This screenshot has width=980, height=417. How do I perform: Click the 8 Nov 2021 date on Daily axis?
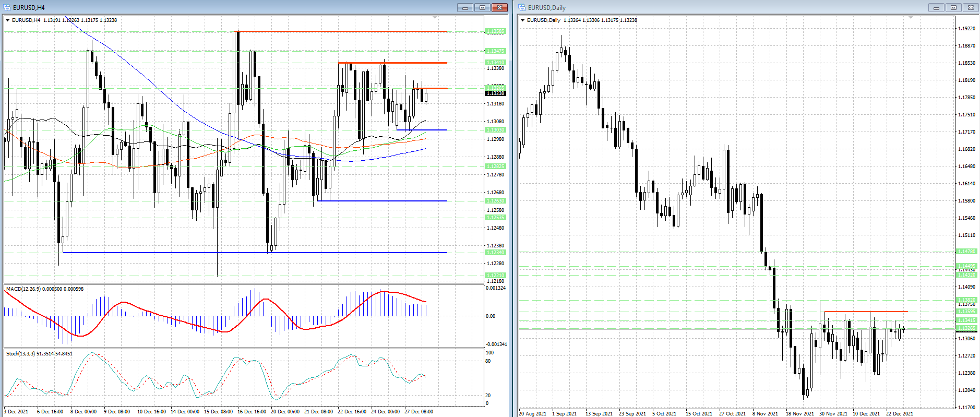click(765, 413)
